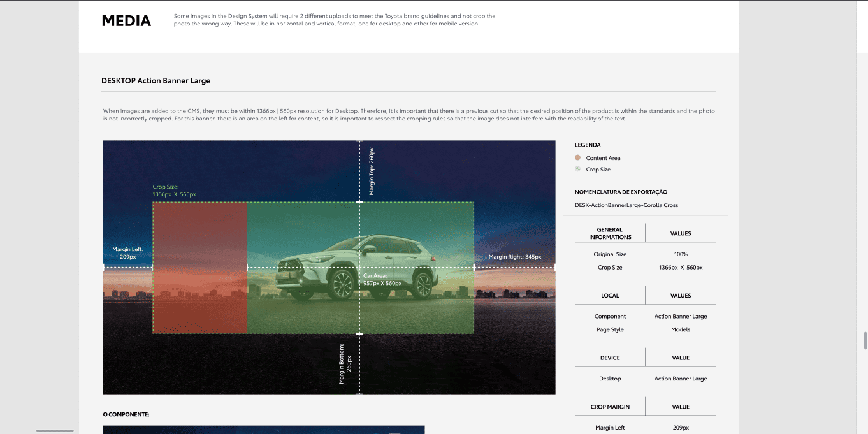The width and height of the screenshot is (868, 434).
Task: Click the LOCAL table header
Action: point(609,296)
